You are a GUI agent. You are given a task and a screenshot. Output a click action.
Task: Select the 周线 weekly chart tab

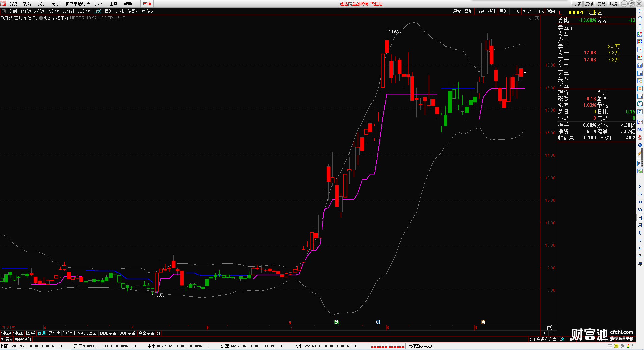pos(109,11)
